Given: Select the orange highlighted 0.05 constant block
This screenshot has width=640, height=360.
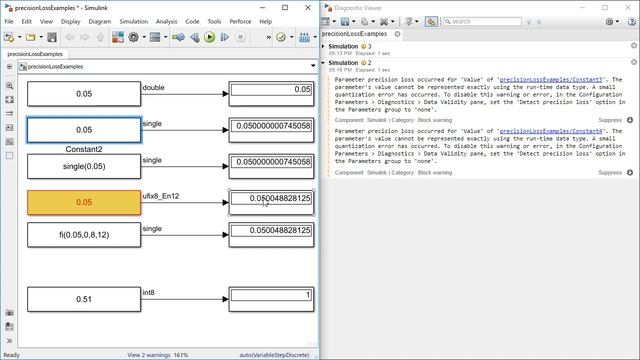Looking at the screenshot, I should point(84,202).
